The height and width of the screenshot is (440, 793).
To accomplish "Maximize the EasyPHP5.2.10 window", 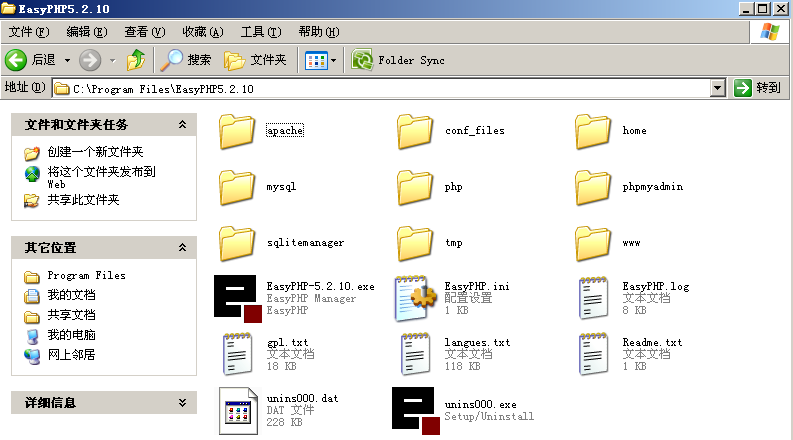I will click(763, 9).
